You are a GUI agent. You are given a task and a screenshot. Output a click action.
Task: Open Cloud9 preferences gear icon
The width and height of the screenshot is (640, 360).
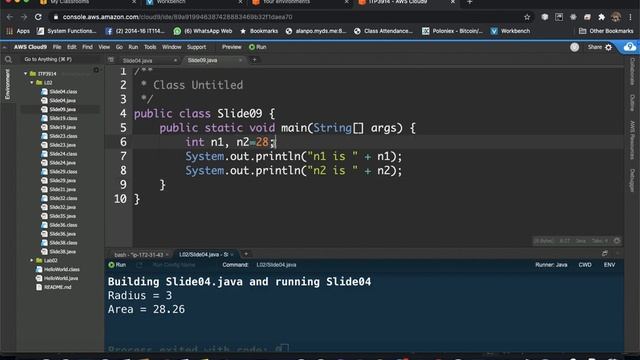click(x=609, y=47)
